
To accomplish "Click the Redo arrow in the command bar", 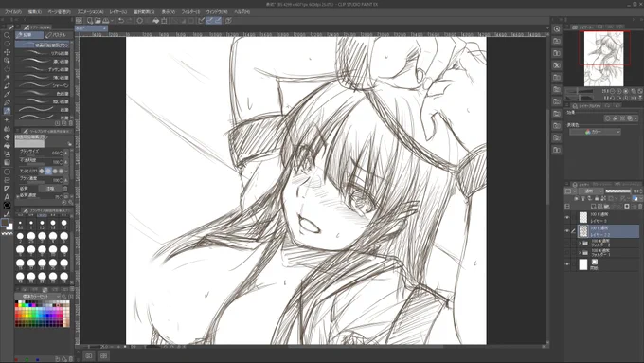I will pyautogui.click(x=129, y=21).
